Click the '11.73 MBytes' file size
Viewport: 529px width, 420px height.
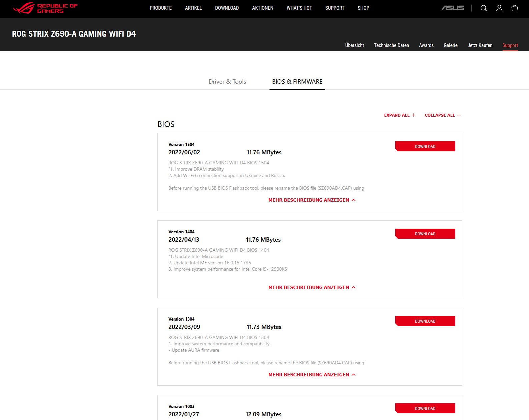(264, 327)
